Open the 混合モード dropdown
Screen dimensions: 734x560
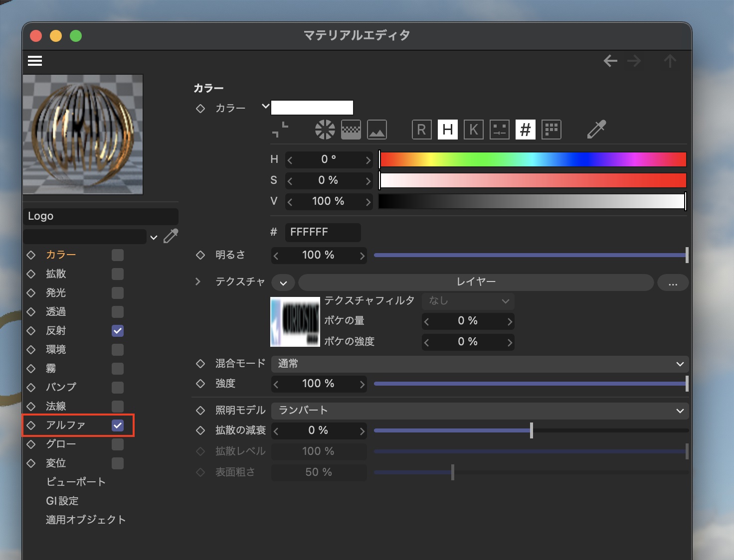480,364
